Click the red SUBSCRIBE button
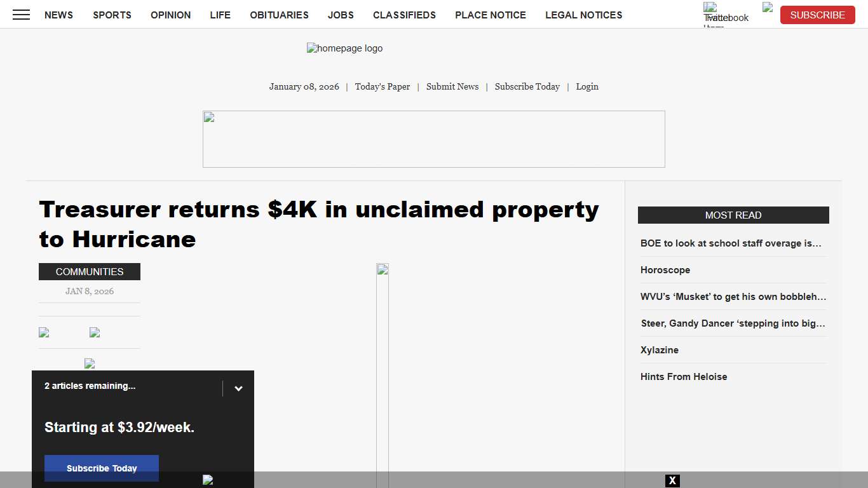This screenshot has height=488, width=868. pyautogui.click(x=817, y=15)
